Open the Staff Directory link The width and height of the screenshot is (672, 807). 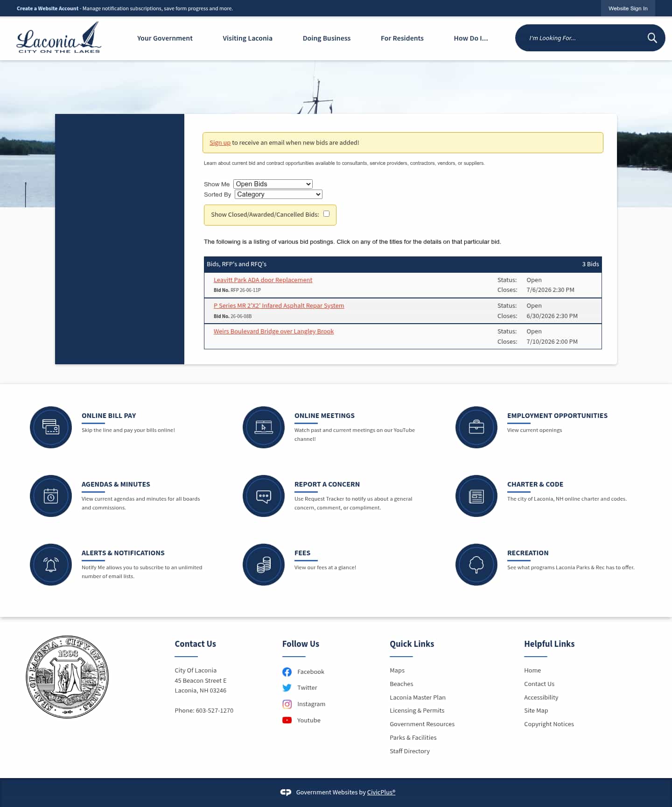(410, 751)
